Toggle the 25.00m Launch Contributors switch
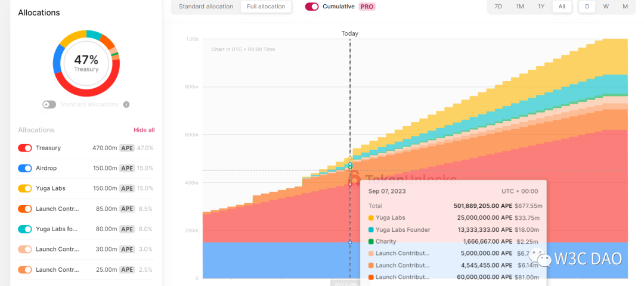This screenshot has height=286, width=644. (25, 269)
